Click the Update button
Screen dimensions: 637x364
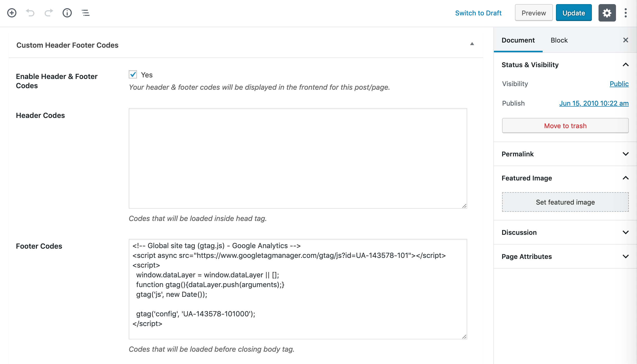pos(574,13)
